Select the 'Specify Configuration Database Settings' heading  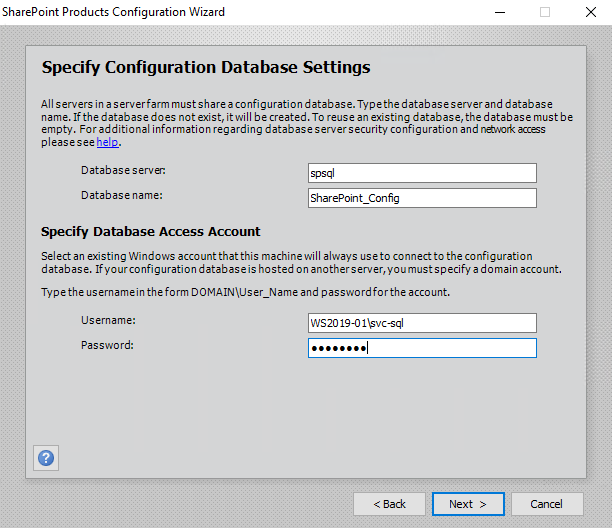206,67
